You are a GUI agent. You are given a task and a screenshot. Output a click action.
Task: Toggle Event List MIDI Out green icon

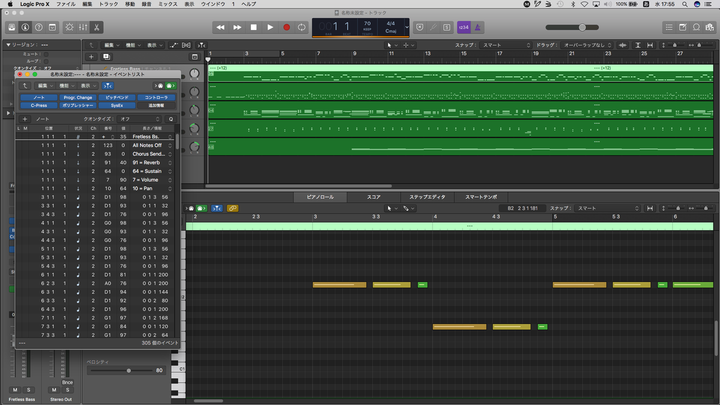pos(170,86)
